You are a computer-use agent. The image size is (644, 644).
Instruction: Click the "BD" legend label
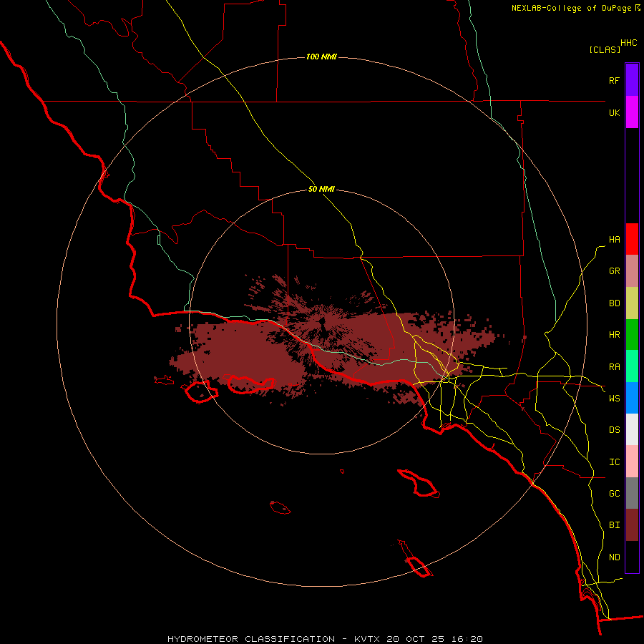[614, 303]
